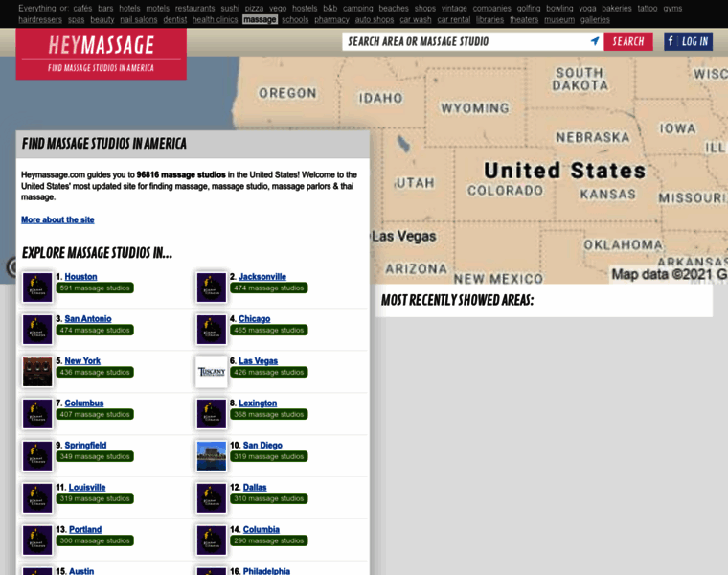Open the Houston studio thumbnail

(x=37, y=287)
